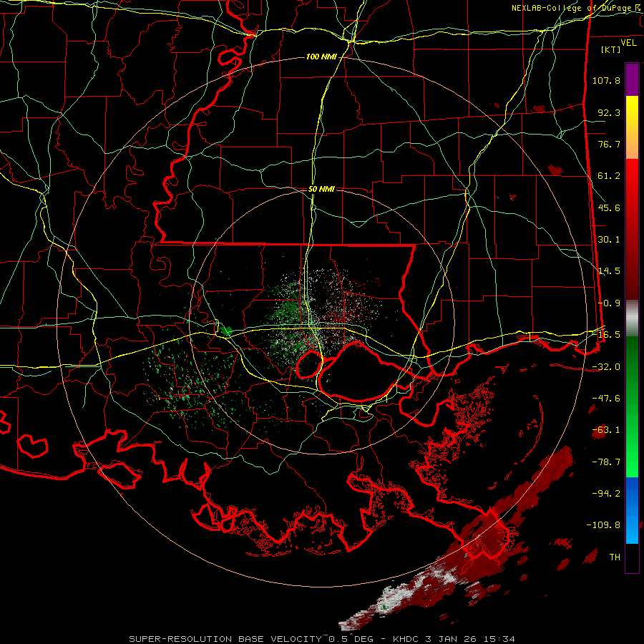The height and width of the screenshot is (644, 644).
Task: Click the yellow-orange segment of the color bar
Action: 632,127
